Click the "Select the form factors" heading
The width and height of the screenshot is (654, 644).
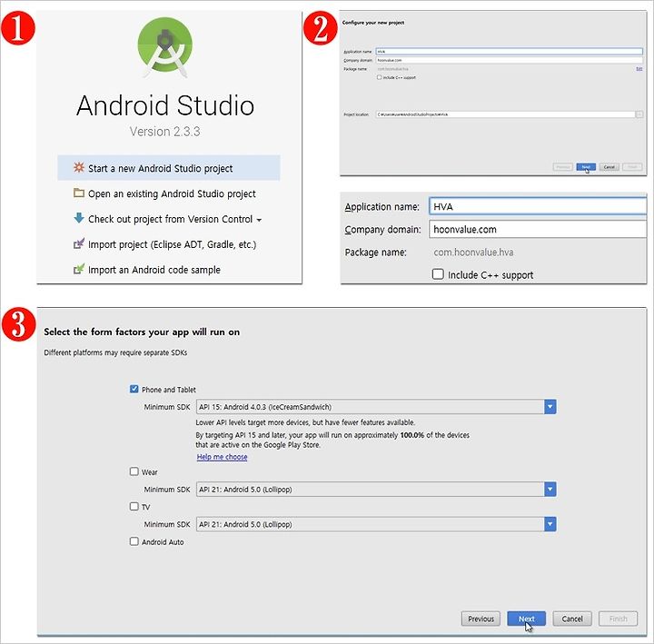click(142, 332)
